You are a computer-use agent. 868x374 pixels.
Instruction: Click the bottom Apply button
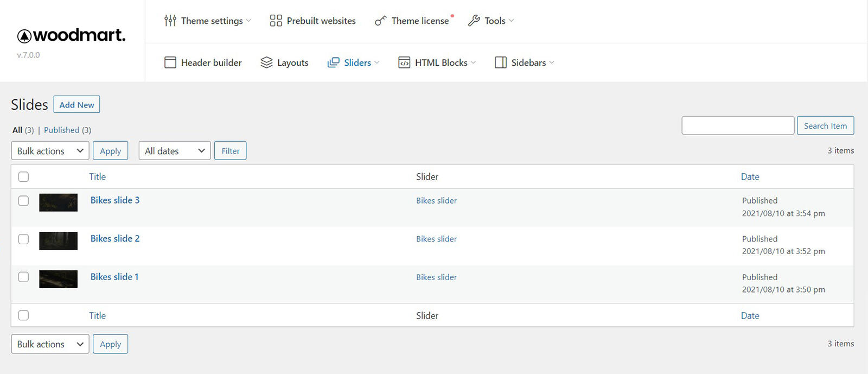pos(111,344)
